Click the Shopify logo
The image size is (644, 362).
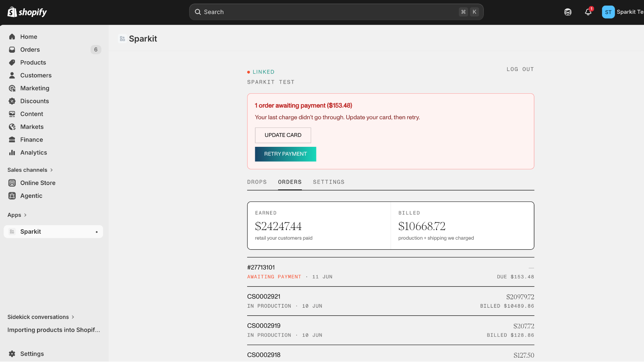27,12
